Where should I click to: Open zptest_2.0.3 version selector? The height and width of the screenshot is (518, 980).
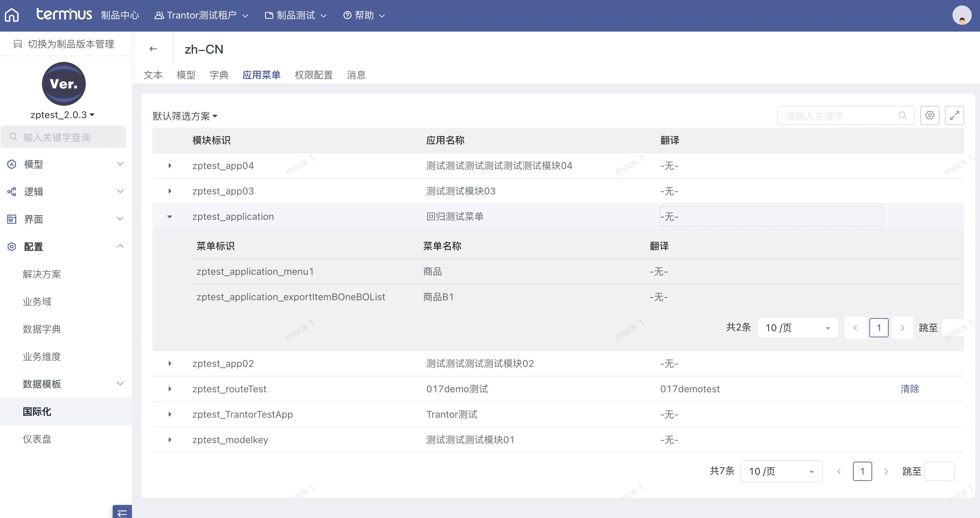[x=62, y=115]
